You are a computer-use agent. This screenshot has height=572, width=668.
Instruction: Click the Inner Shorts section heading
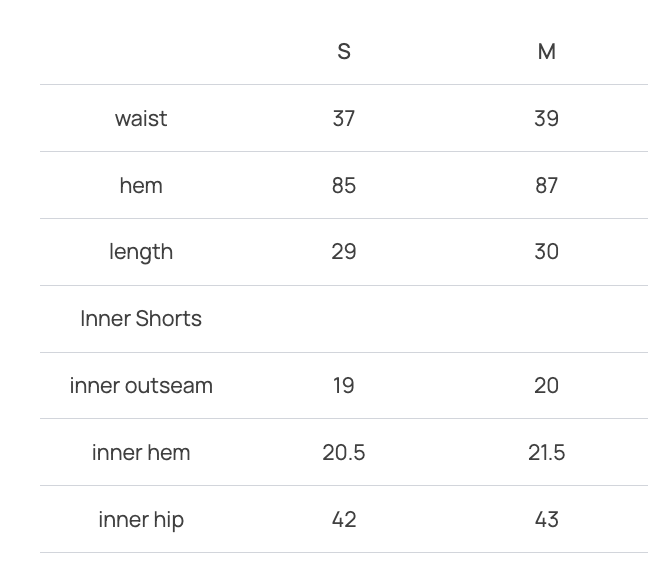pos(141,319)
